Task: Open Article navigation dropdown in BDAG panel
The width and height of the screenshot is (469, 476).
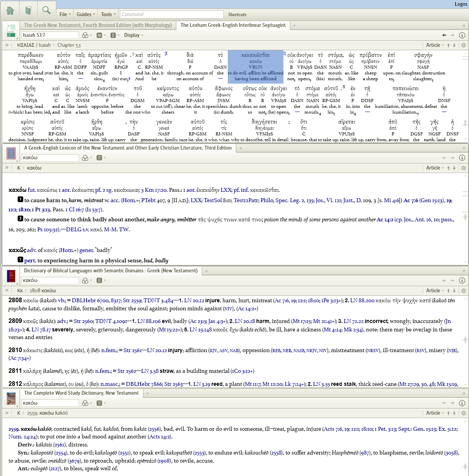Action: coord(435,168)
